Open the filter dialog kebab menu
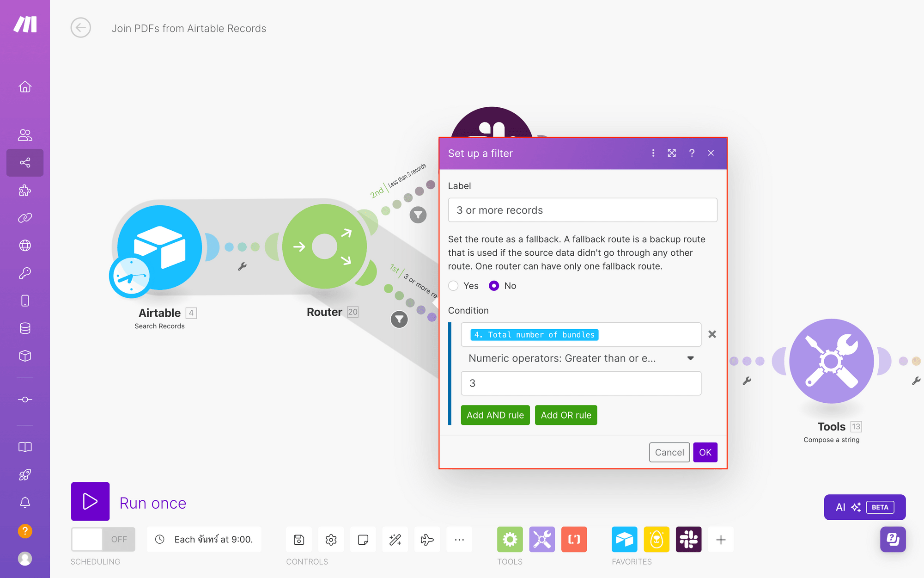 pyautogui.click(x=653, y=153)
